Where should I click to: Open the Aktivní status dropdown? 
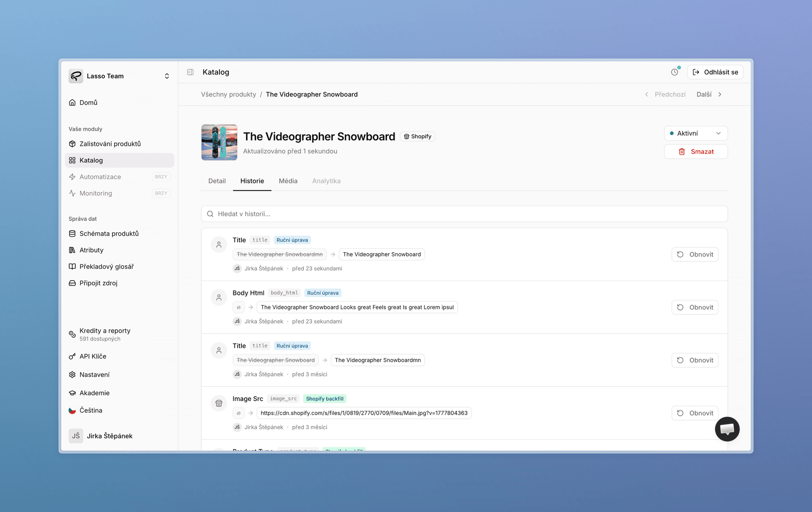pos(696,133)
